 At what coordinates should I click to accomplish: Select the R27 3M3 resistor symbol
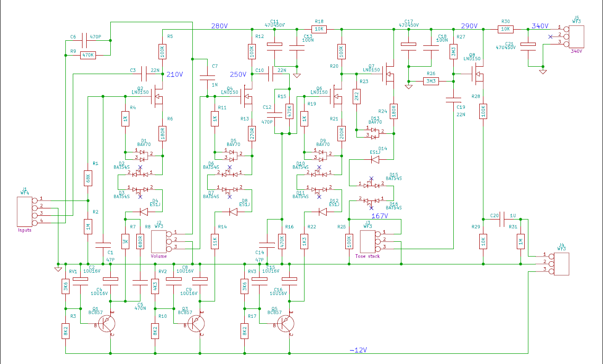tap(453, 52)
